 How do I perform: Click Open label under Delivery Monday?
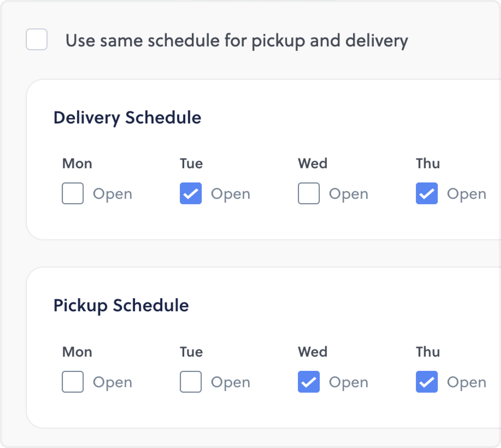[x=112, y=194]
